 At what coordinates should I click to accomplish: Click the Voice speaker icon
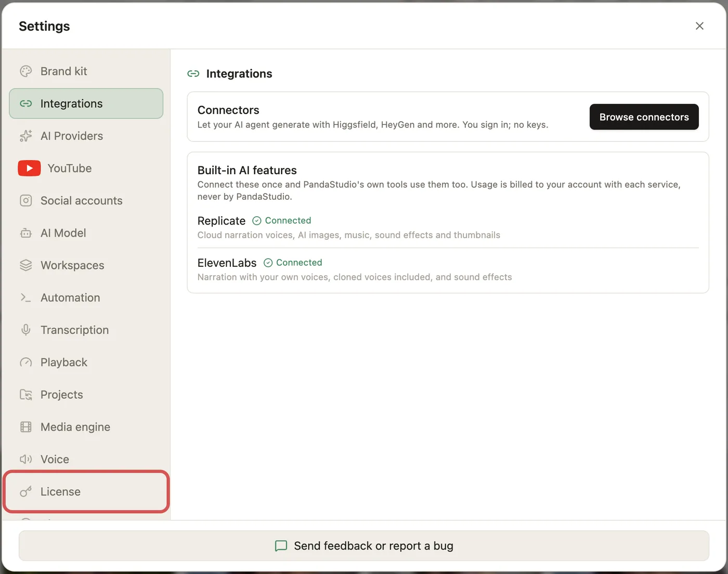(26, 459)
